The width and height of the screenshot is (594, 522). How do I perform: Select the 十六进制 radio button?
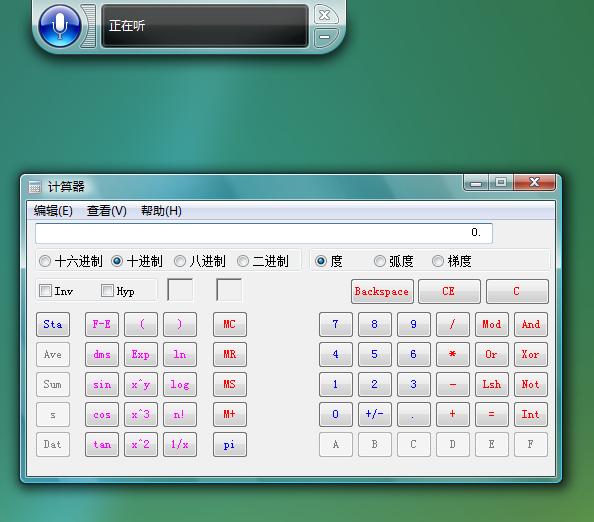click(x=45, y=261)
